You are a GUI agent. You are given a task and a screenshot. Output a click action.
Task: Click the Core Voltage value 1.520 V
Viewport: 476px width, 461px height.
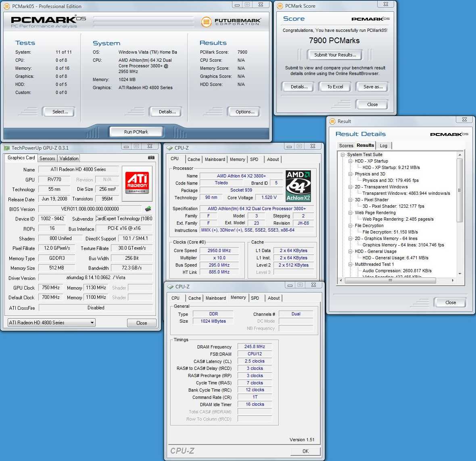pos(269,197)
